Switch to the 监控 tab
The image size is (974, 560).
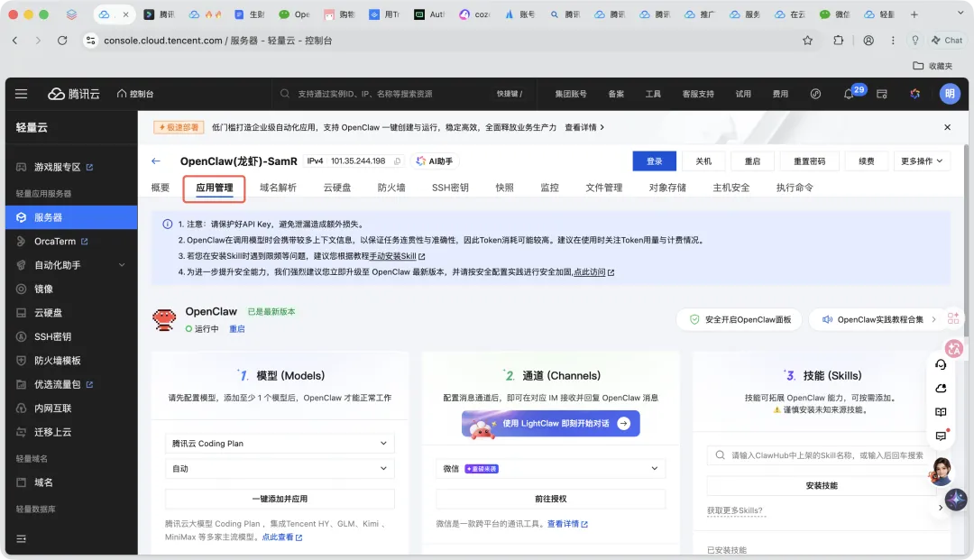[x=549, y=188]
